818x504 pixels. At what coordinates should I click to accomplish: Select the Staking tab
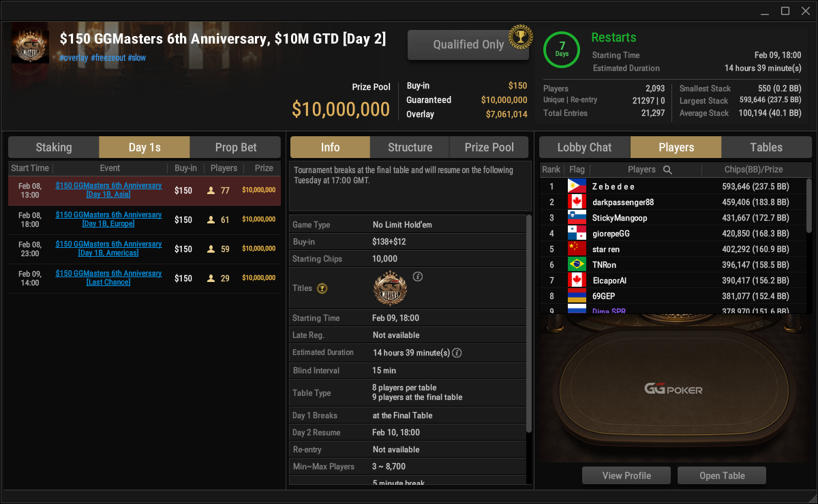(54, 147)
